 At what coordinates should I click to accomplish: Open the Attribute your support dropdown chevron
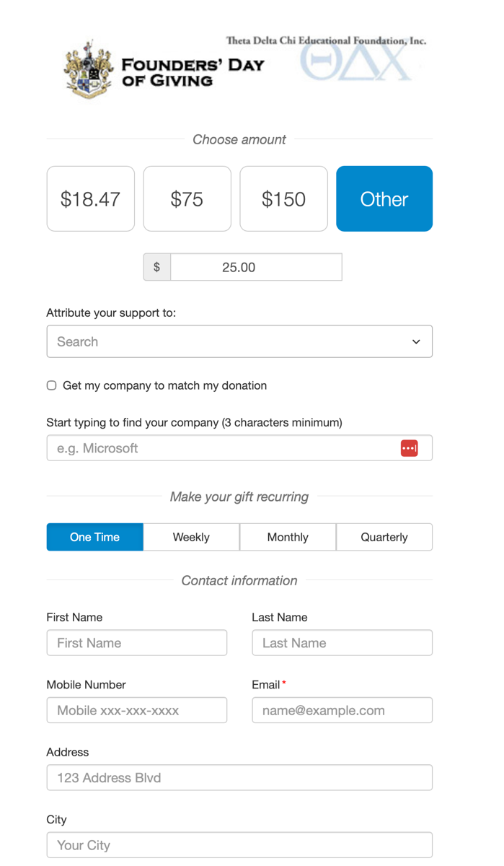click(x=416, y=341)
